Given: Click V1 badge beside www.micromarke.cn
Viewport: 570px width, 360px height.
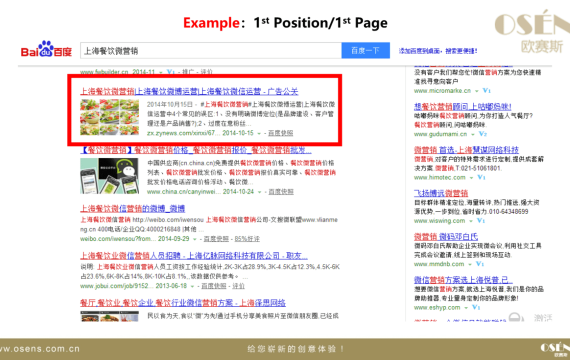Looking at the screenshot, I should [x=486, y=91].
